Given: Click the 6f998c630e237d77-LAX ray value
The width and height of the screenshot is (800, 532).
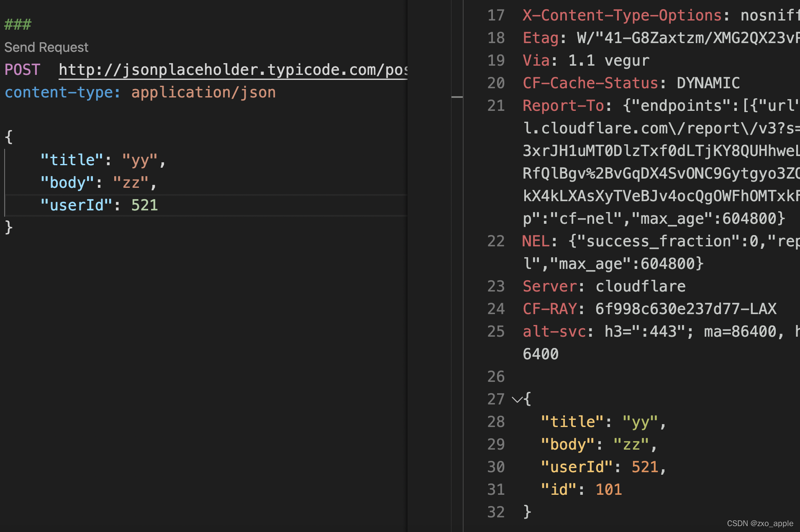Looking at the screenshot, I should point(686,309).
